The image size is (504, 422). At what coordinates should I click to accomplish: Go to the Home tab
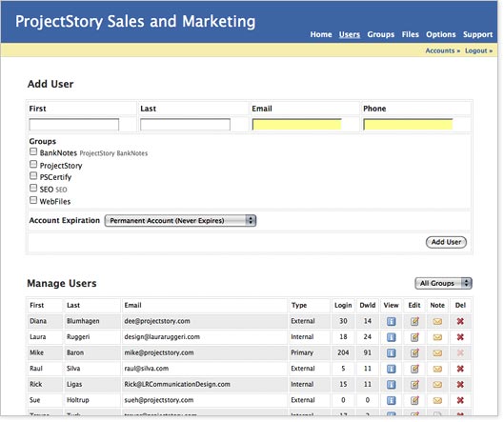(321, 34)
